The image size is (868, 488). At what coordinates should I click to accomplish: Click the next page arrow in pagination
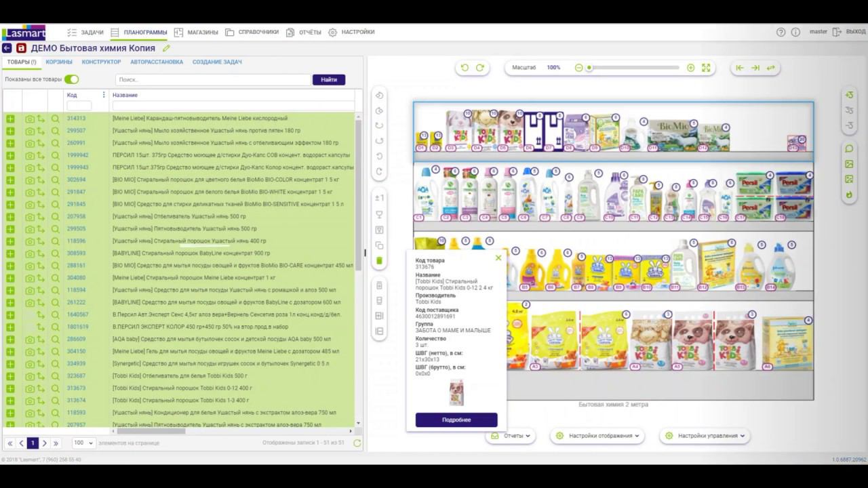tap(45, 443)
